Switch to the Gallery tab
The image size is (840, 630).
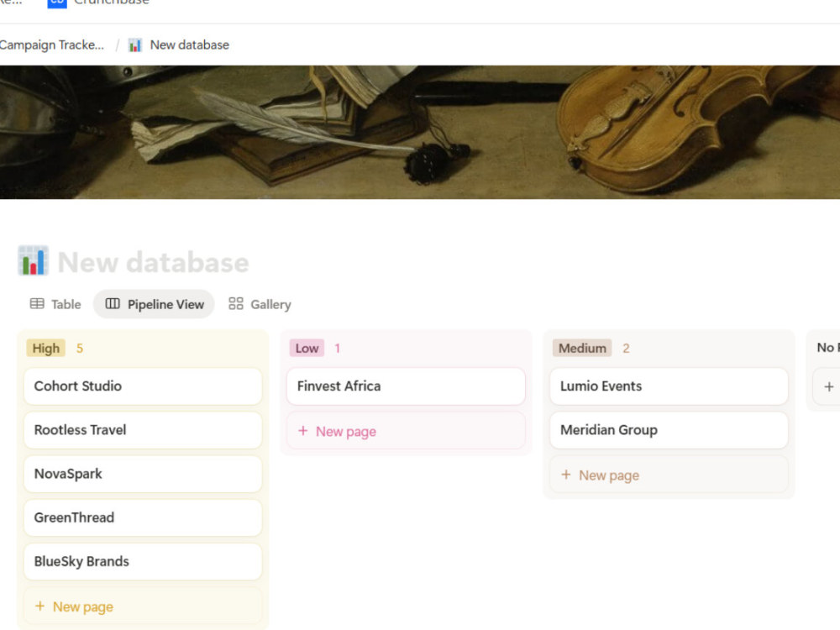tap(260, 304)
